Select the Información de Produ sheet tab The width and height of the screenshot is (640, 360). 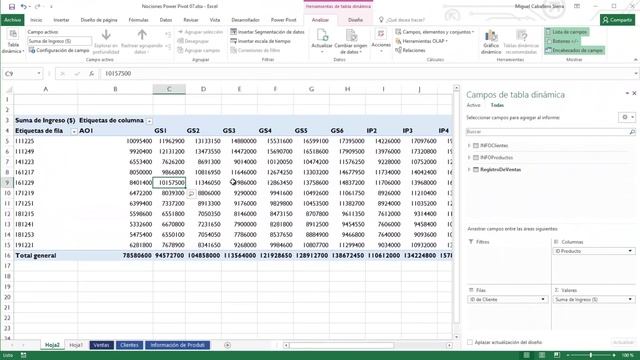[x=178, y=345]
